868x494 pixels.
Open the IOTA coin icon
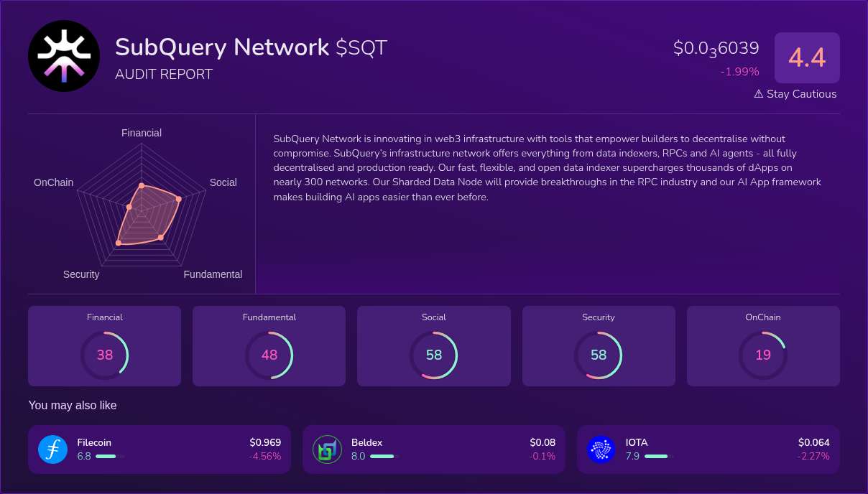tap(602, 449)
